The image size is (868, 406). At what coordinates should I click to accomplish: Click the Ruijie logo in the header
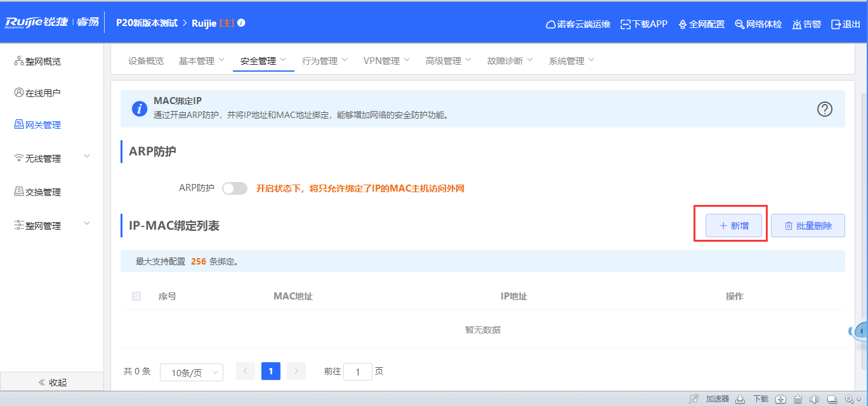click(51, 23)
